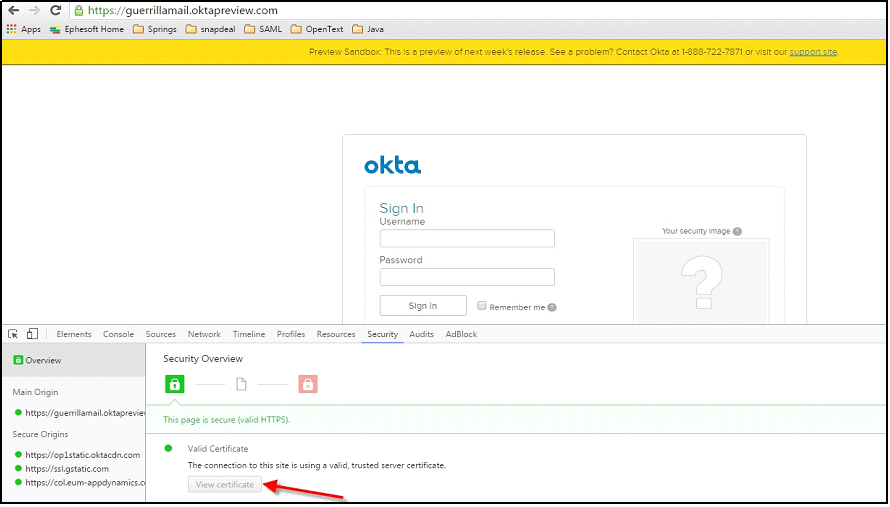Open the Springs bookmark folder
Screen dimensions: 890x507
(154, 29)
